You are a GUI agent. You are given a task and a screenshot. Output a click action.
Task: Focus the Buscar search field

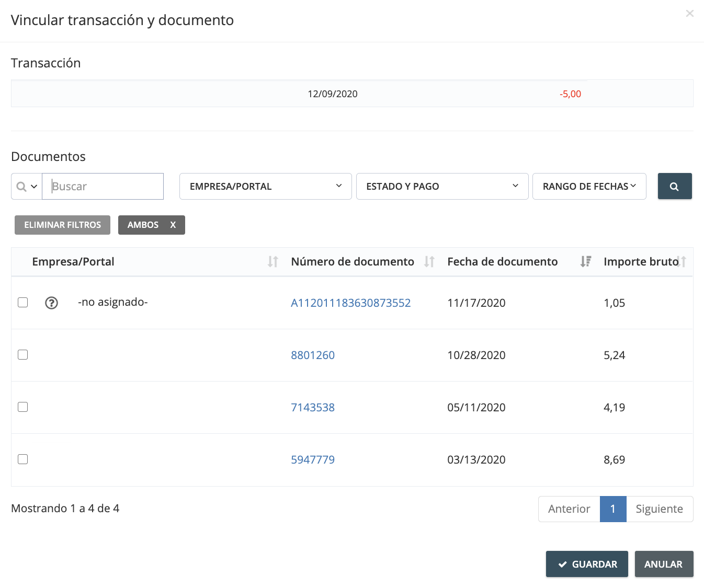click(103, 186)
